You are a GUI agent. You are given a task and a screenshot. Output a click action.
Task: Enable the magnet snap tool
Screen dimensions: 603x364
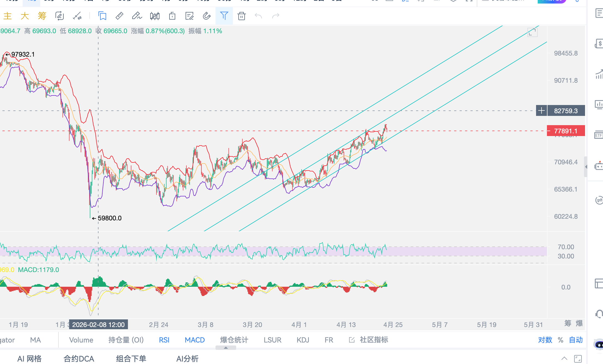tap(207, 16)
